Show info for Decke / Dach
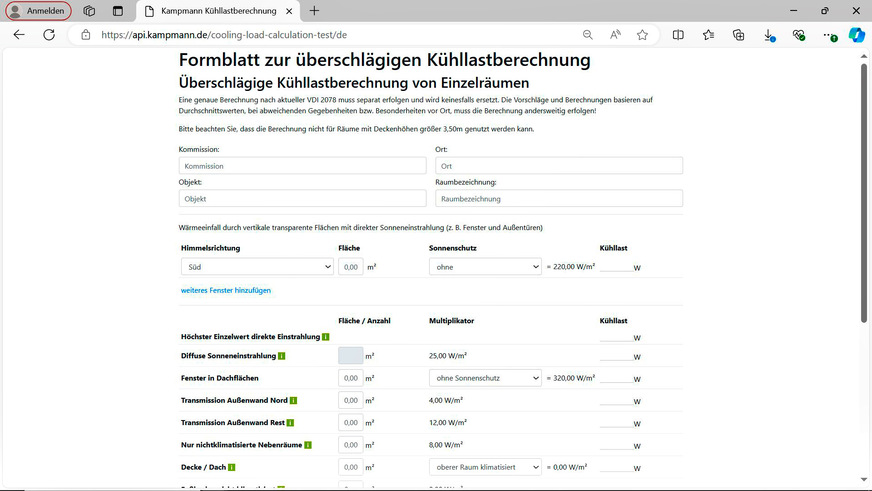 232,467
